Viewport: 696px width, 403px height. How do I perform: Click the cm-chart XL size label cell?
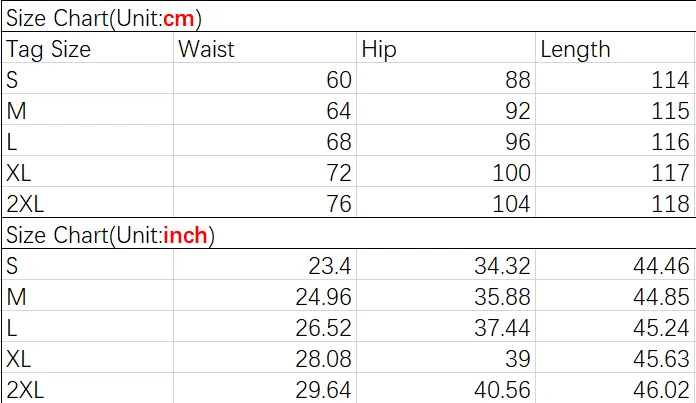[x=87, y=172]
